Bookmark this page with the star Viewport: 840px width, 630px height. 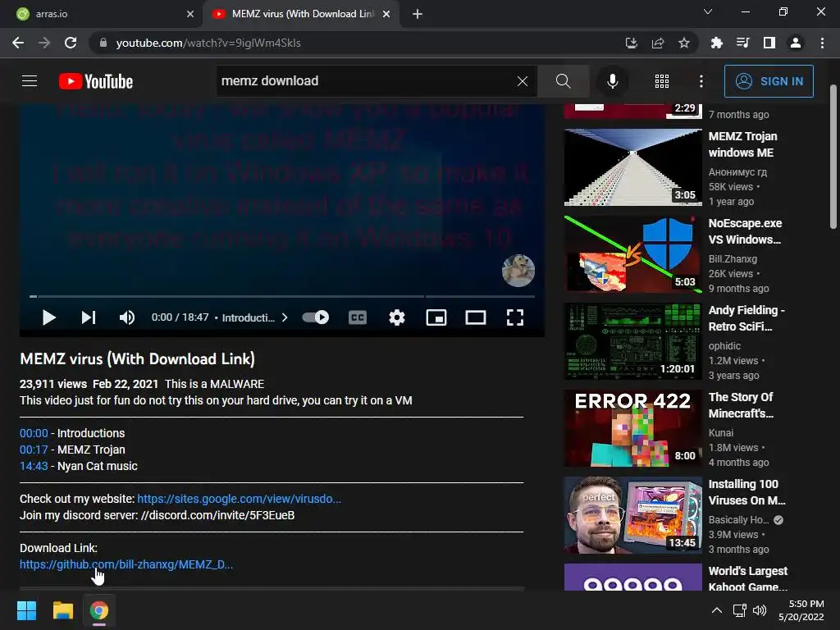[x=684, y=43]
